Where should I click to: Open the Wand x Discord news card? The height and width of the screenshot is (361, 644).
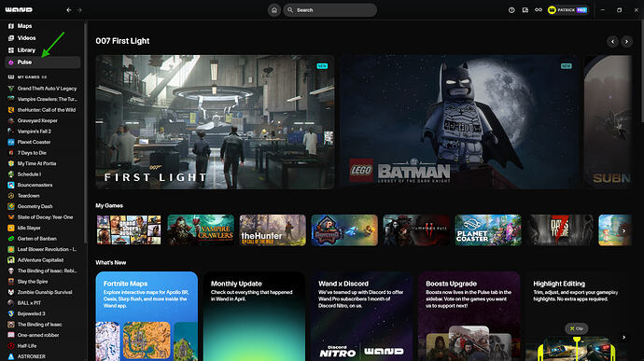pos(362,316)
